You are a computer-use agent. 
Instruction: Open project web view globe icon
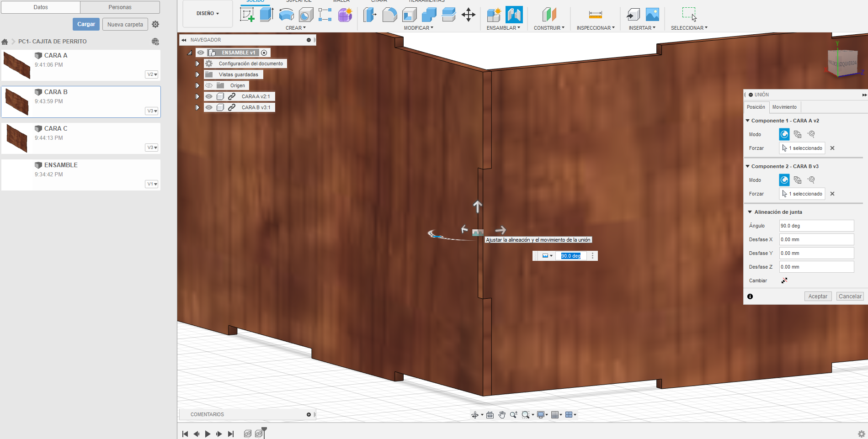(x=155, y=42)
